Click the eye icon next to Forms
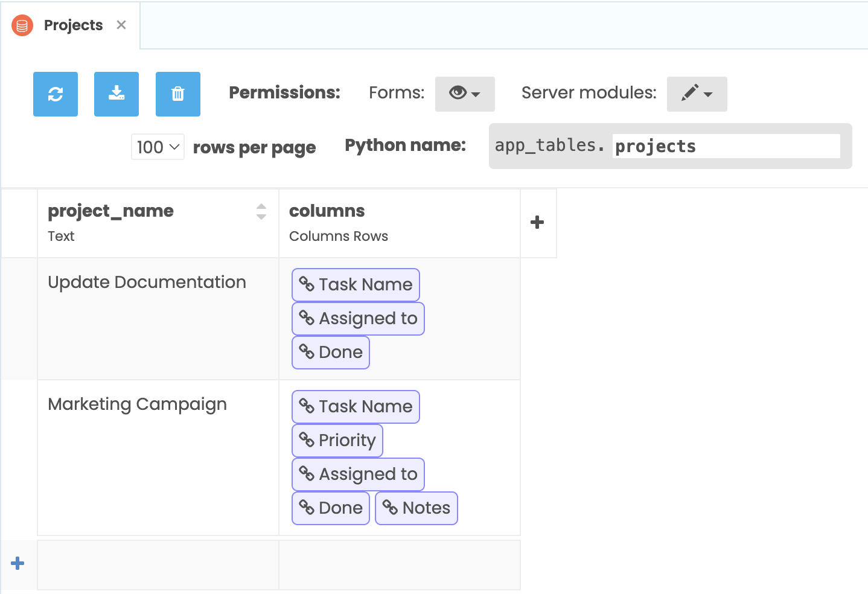The image size is (868, 594). click(458, 93)
